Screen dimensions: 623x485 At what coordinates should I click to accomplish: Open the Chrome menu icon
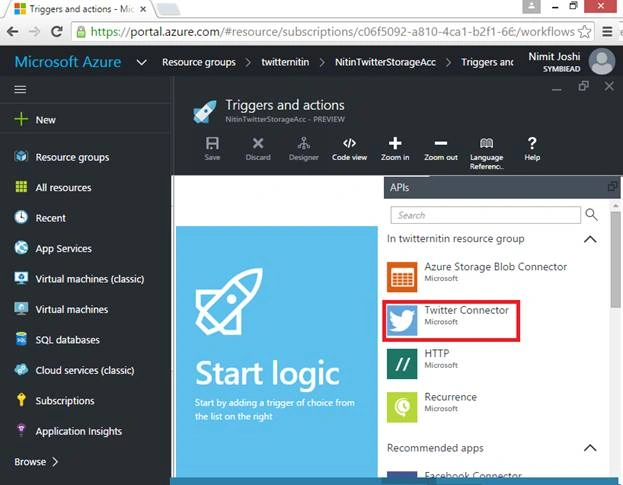click(607, 31)
